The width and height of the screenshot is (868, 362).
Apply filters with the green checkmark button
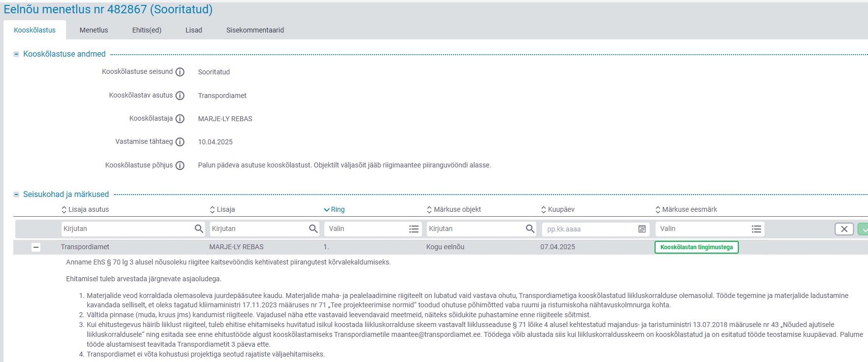pos(863,229)
